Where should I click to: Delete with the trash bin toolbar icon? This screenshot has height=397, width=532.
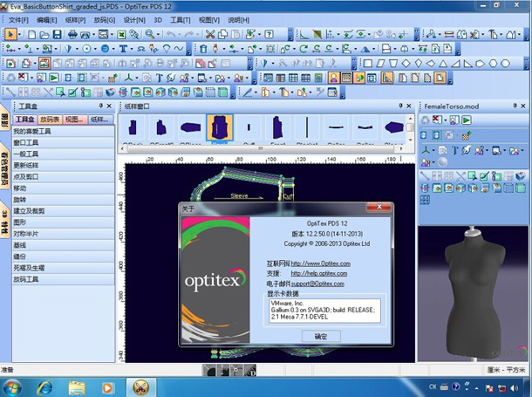[203, 49]
